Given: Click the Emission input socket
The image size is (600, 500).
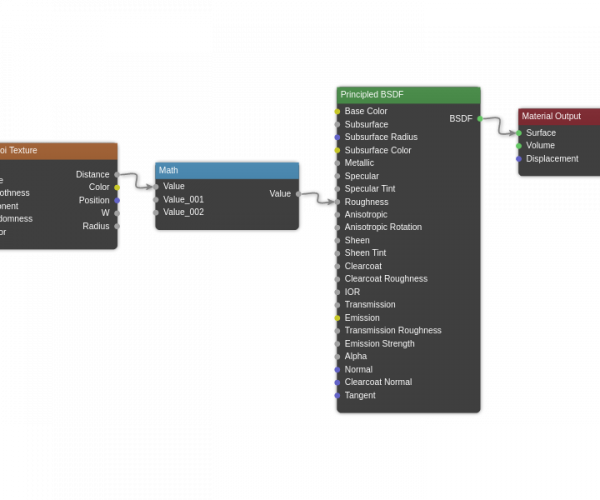Looking at the screenshot, I should click(337, 318).
